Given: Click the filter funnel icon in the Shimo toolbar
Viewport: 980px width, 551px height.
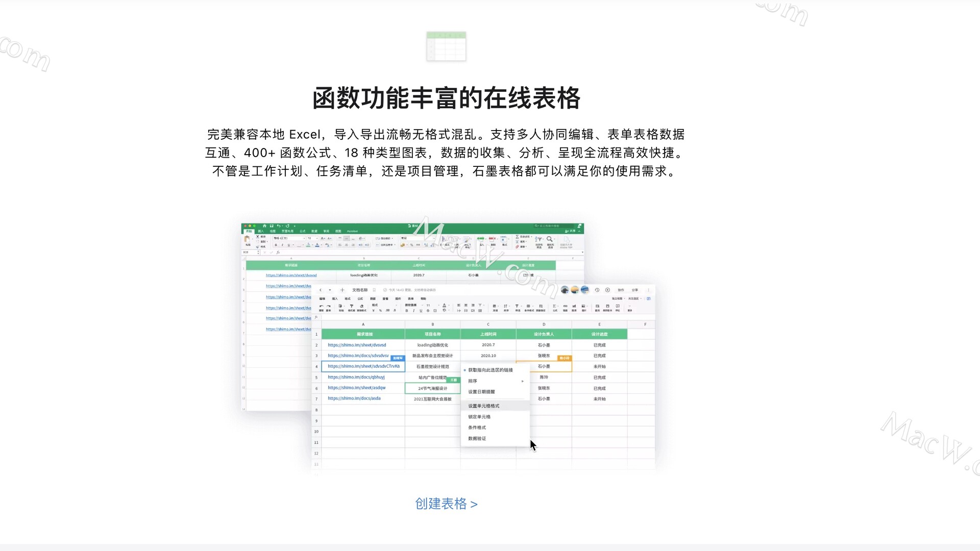Looking at the screenshot, I should [x=517, y=306].
